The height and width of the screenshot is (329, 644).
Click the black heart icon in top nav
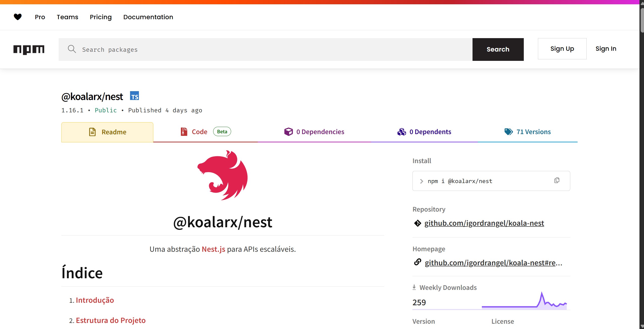point(17,17)
